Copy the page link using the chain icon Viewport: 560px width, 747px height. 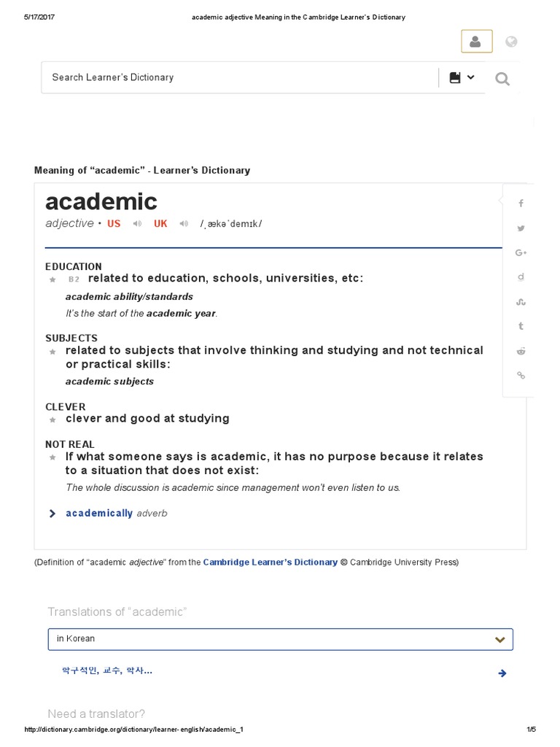(x=521, y=375)
